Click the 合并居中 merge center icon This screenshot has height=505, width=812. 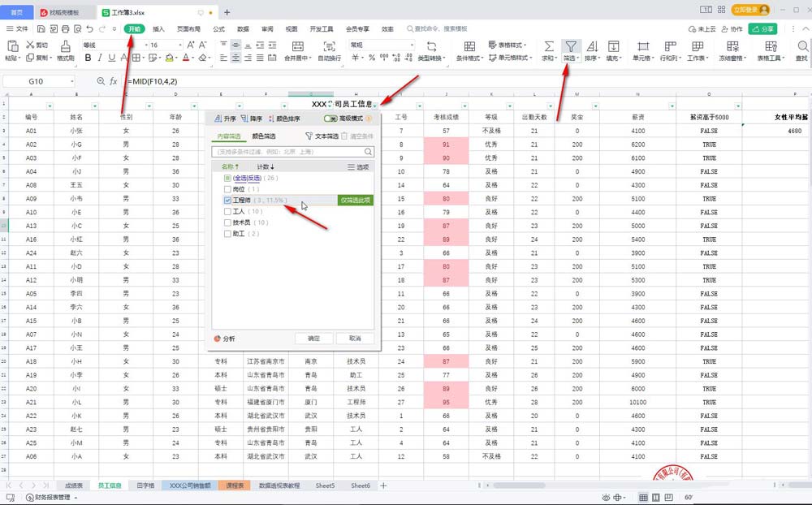pos(297,46)
